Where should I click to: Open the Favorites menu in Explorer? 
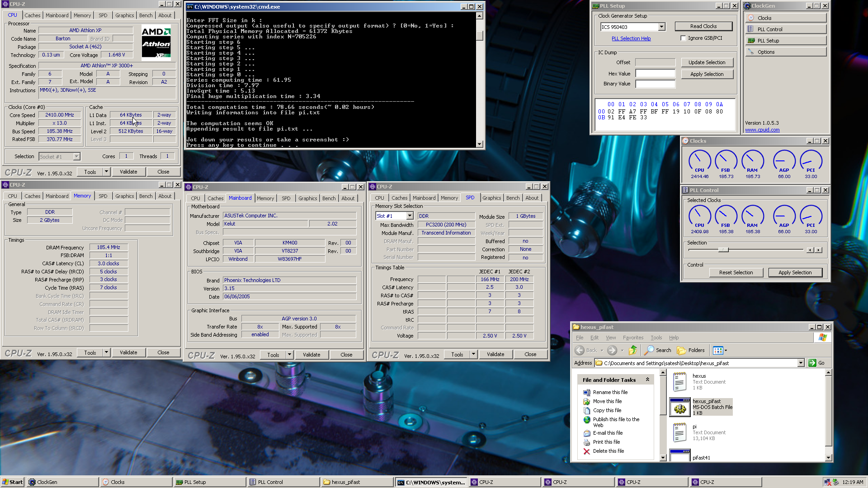click(x=633, y=338)
